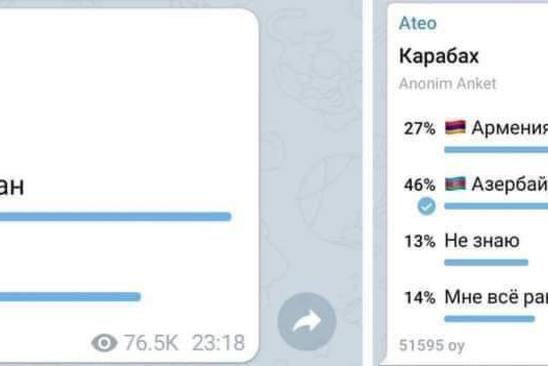Click the 51595 oy vote count
Viewport: 548px width, 366px height.
tap(432, 345)
